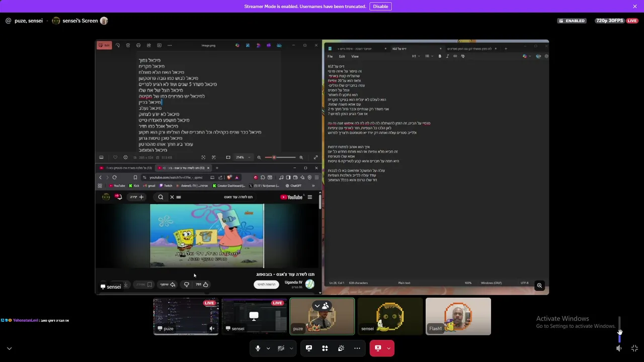
Task: Select sensei's live stream thumbnail
Action: [x=254, y=316]
